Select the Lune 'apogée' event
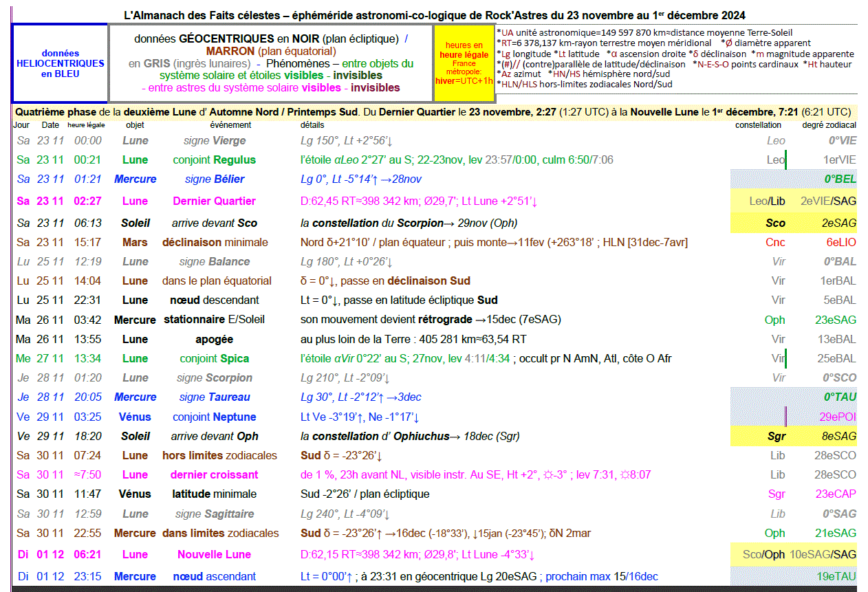 [x=214, y=340]
